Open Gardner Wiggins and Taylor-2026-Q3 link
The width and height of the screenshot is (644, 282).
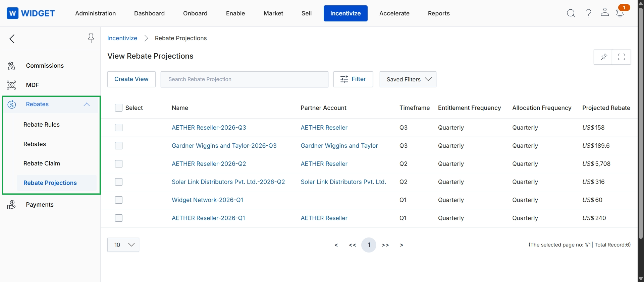point(224,146)
